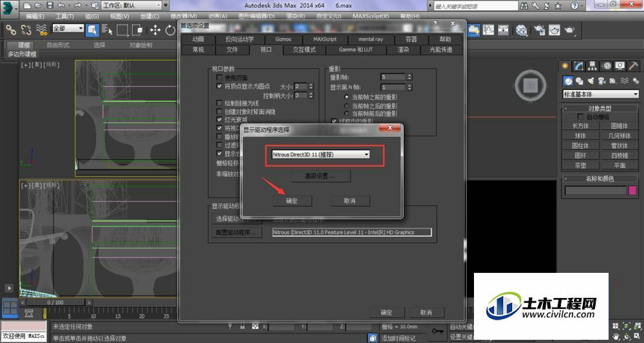This screenshot has height=343, width=644.
Task: Open Curve Editor toolbar icon
Action: (x=489, y=30)
